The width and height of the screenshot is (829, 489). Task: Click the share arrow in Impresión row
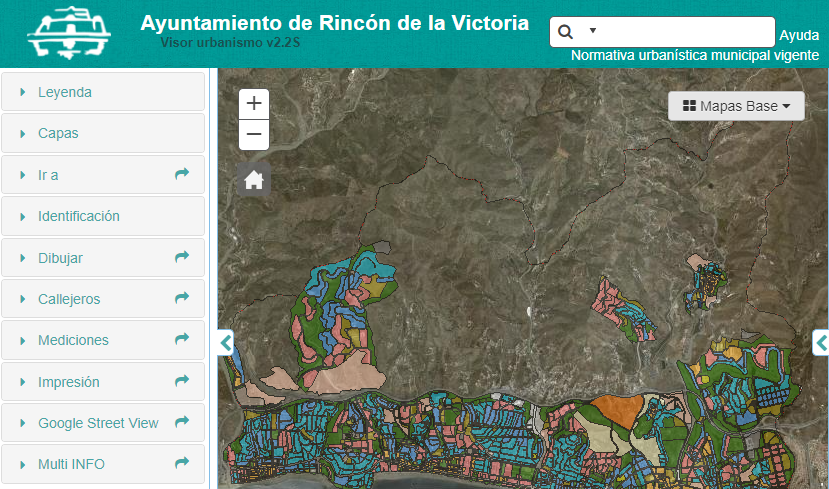click(x=182, y=381)
